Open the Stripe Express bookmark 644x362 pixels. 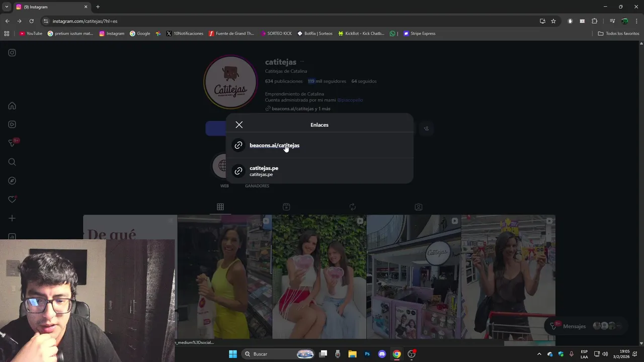click(419, 34)
